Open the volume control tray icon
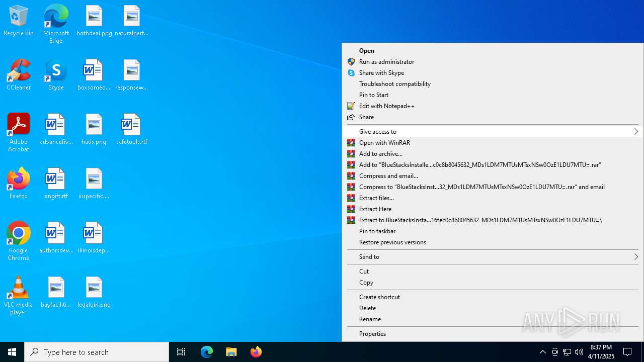 click(x=579, y=352)
